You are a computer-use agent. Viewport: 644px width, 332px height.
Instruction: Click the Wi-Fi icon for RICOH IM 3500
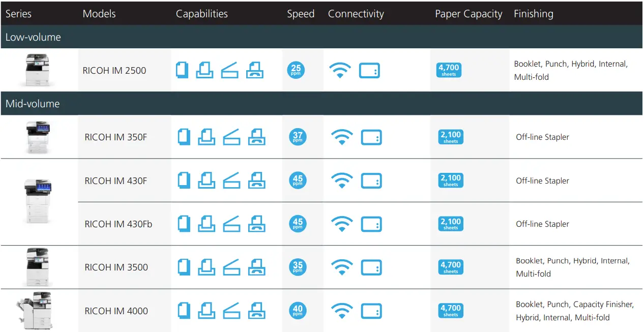[x=342, y=267]
